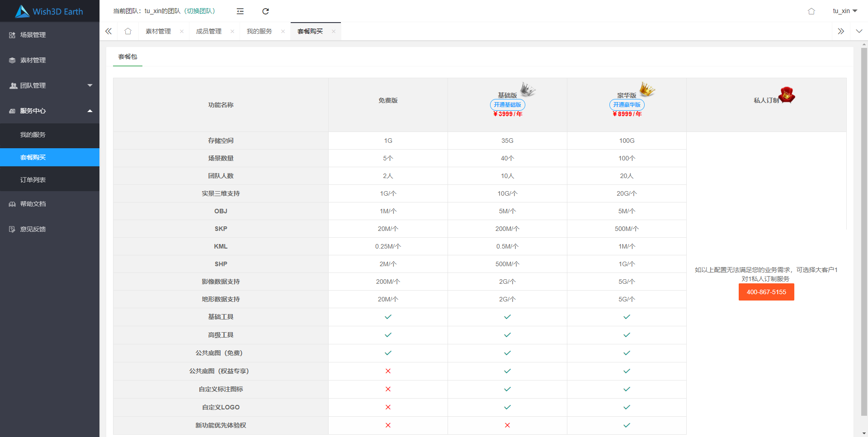Click the home icon in the top right header
868x437 pixels.
pyautogui.click(x=811, y=11)
